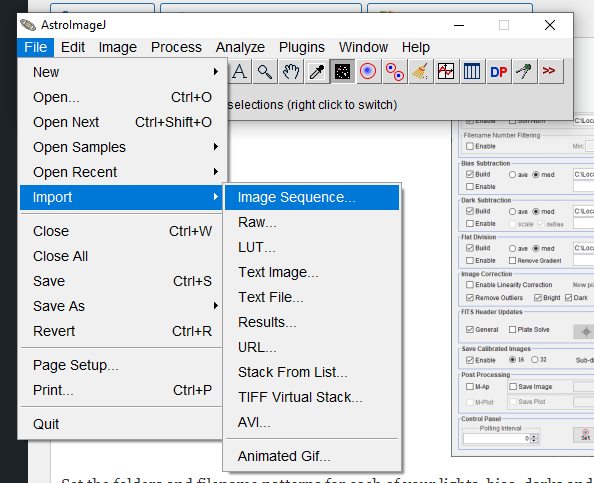Choose Image Sequence... from Import submenu
This screenshot has height=483, width=594.
[312, 197]
